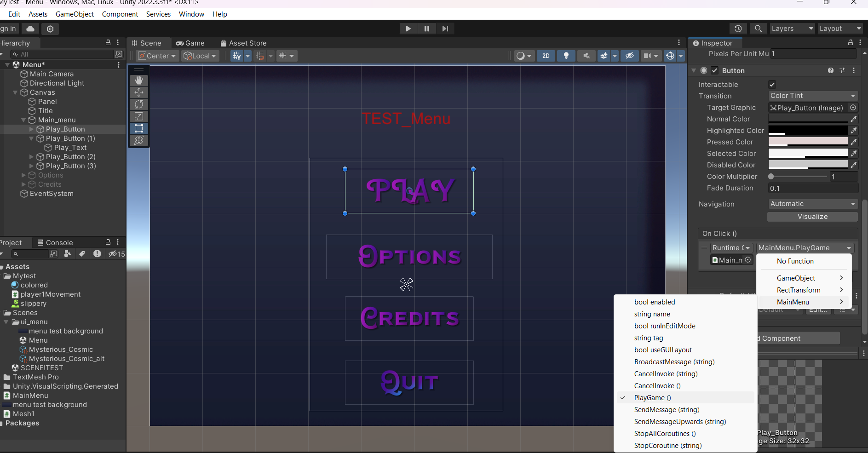
Task: Select the Scale tool
Action: tap(139, 116)
